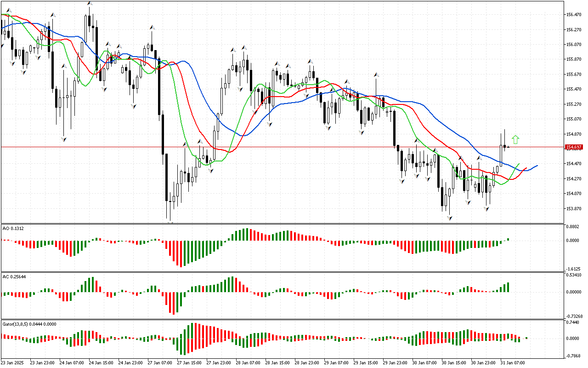588x368 pixels.
Task: Click the 31 Jan 07:00 time label
Action: [513, 362]
